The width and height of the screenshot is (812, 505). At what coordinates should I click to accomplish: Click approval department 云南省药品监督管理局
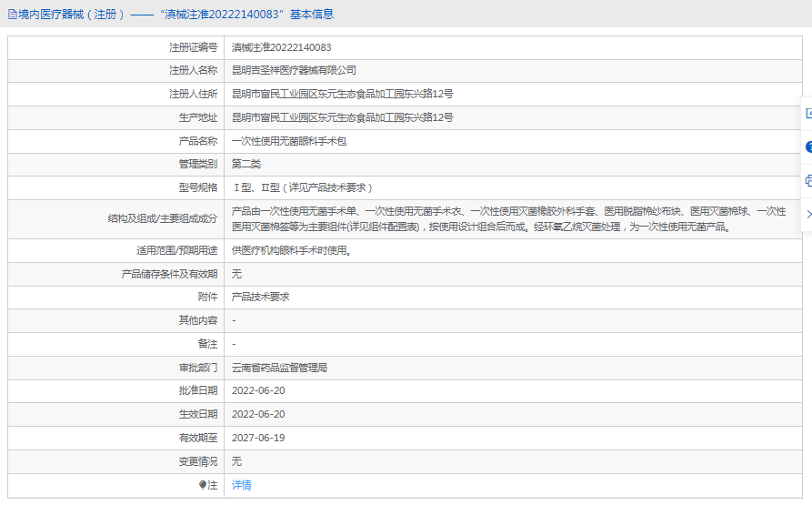click(279, 368)
